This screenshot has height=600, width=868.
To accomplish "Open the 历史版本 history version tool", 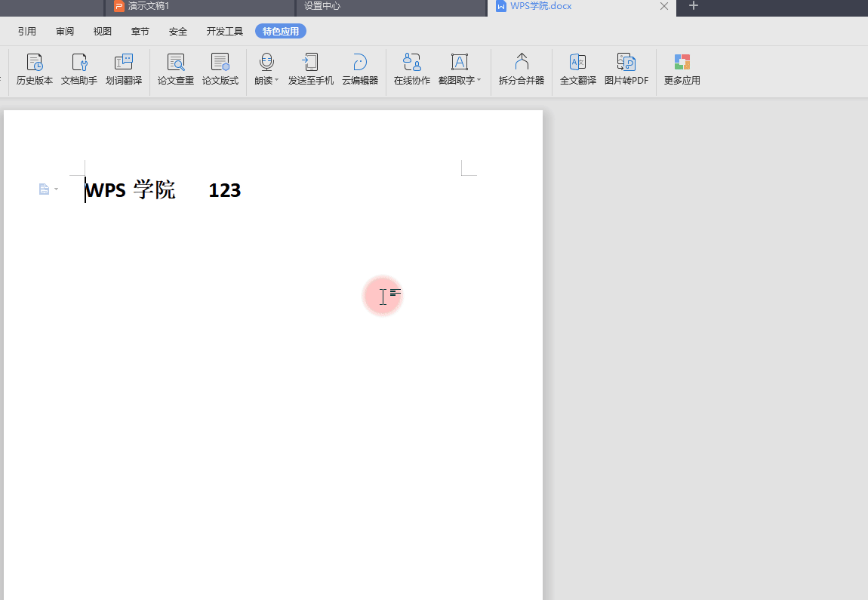I will [x=34, y=69].
